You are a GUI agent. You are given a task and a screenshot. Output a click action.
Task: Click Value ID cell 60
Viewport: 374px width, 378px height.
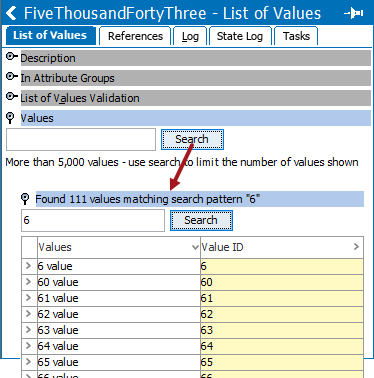pos(282,282)
